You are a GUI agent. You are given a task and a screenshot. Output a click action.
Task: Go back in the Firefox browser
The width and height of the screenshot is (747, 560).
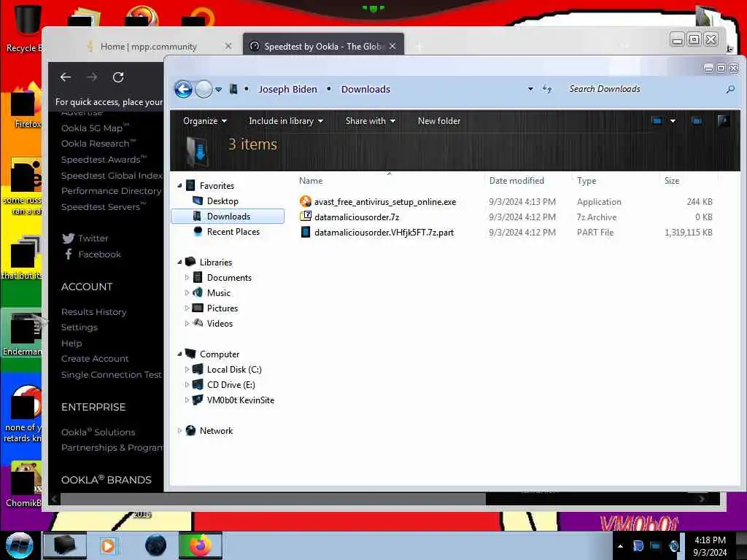[x=66, y=77]
